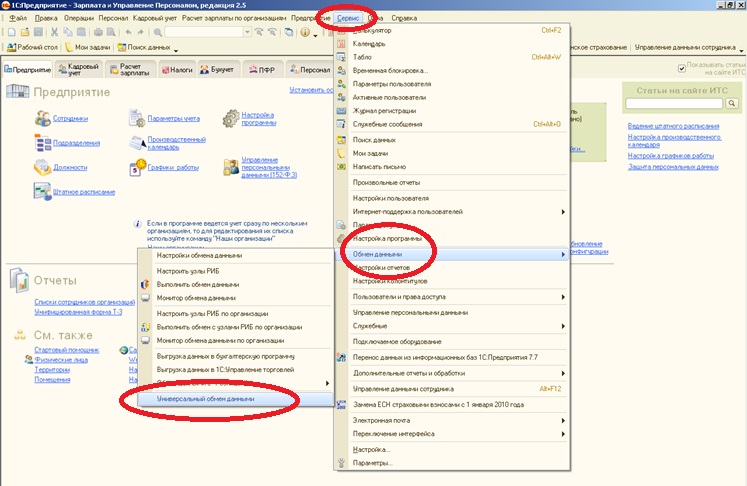Click the personal data management icon
The height and width of the screenshot is (486, 747).
point(231,167)
